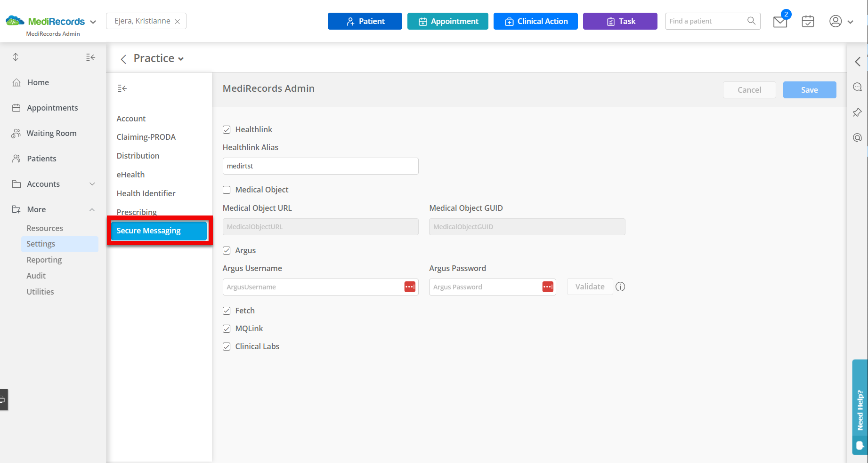The width and height of the screenshot is (868, 463).
Task: Click the patient search magnifier icon
Action: pos(751,21)
